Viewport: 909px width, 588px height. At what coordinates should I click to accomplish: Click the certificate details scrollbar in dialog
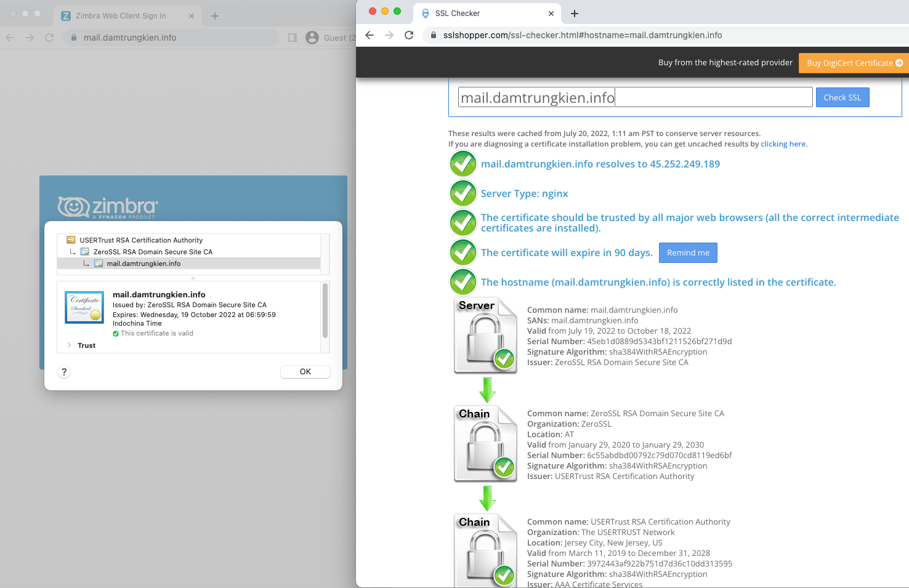tap(325, 311)
